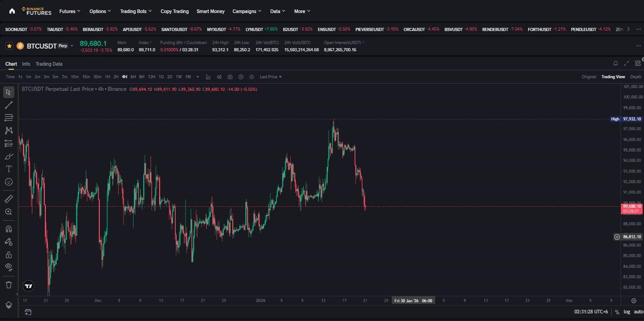
Task: Toggle log scale mode
Action: [x=626, y=312]
